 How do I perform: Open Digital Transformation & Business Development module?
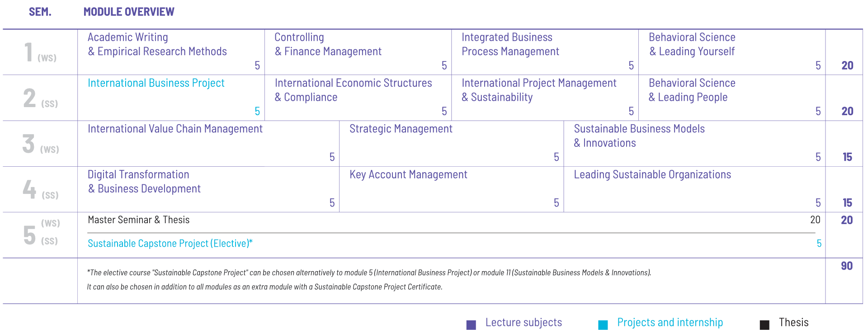(x=144, y=182)
